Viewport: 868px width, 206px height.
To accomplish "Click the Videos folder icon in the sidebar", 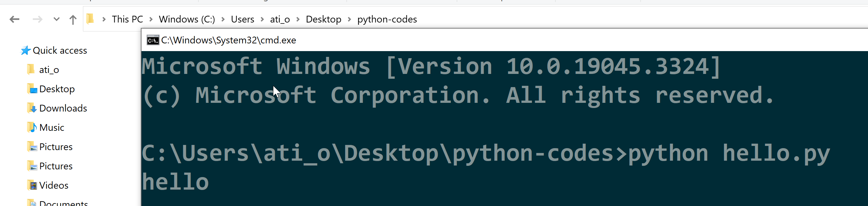I will click(x=32, y=185).
